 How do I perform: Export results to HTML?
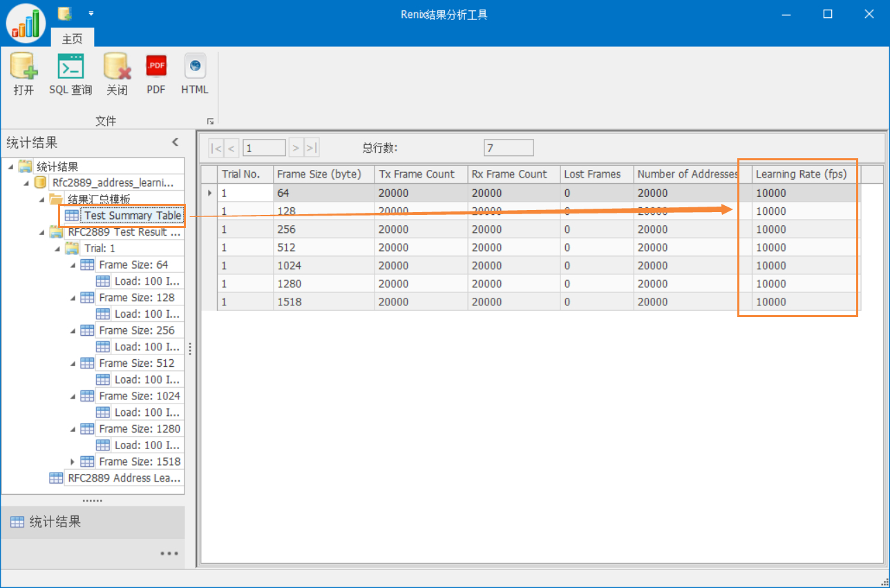[x=195, y=74]
